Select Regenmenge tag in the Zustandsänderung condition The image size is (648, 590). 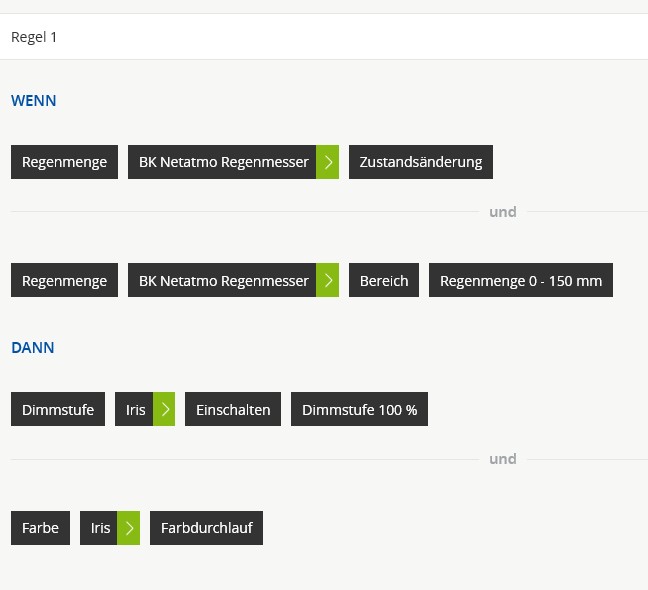64,162
